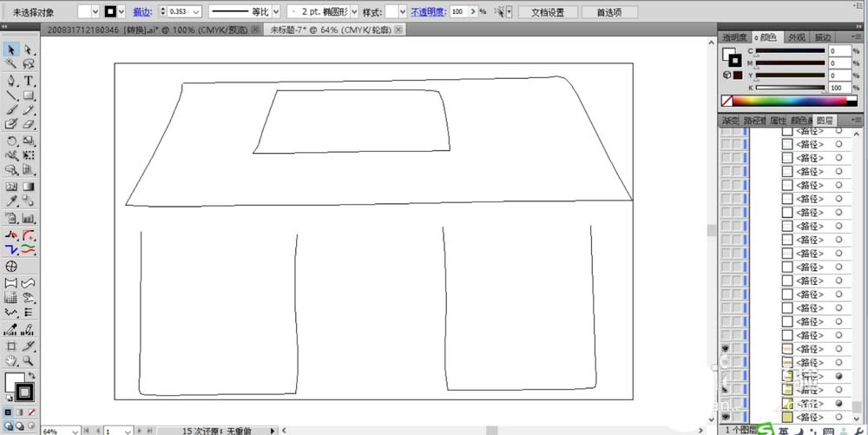Select the Rectangle tool
The height and width of the screenshot is (435, 868).
pyautogui.click(x=29, y=96)
